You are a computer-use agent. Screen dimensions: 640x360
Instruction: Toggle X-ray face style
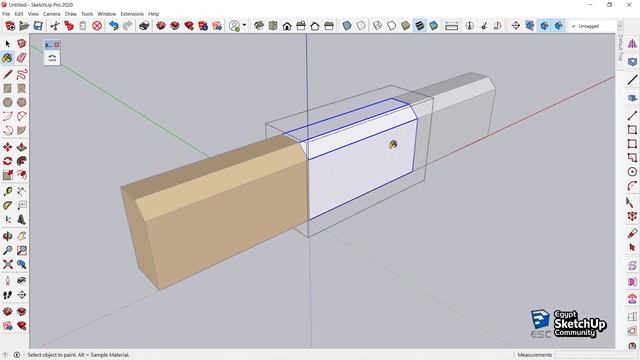tap(347, 26)
